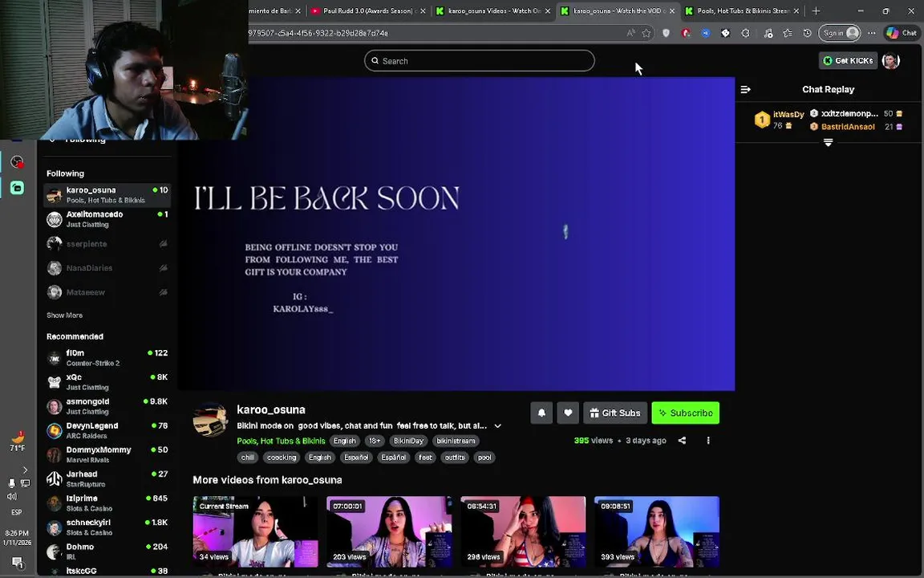
Task: Click the heart follow icon
Action: tap(568, 413)
